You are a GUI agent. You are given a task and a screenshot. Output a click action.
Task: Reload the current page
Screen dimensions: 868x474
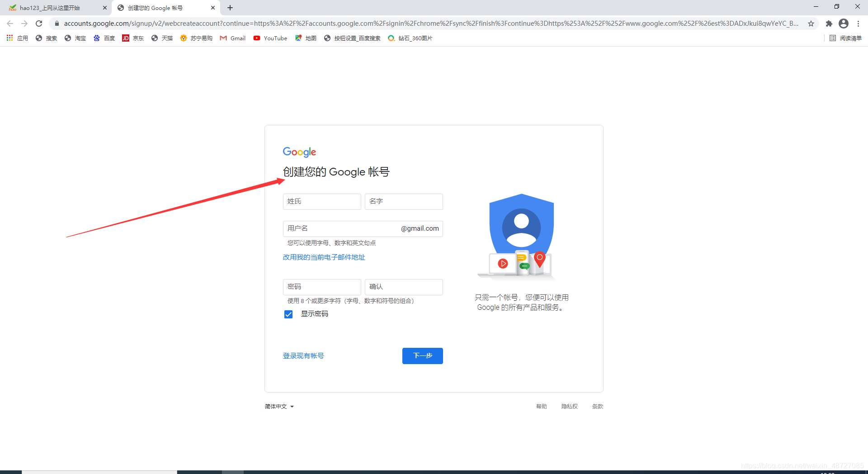(39, 24)
